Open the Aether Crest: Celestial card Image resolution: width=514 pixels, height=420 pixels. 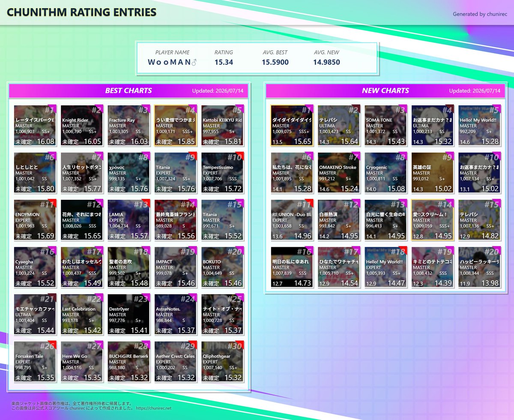[x=176, y=362]
